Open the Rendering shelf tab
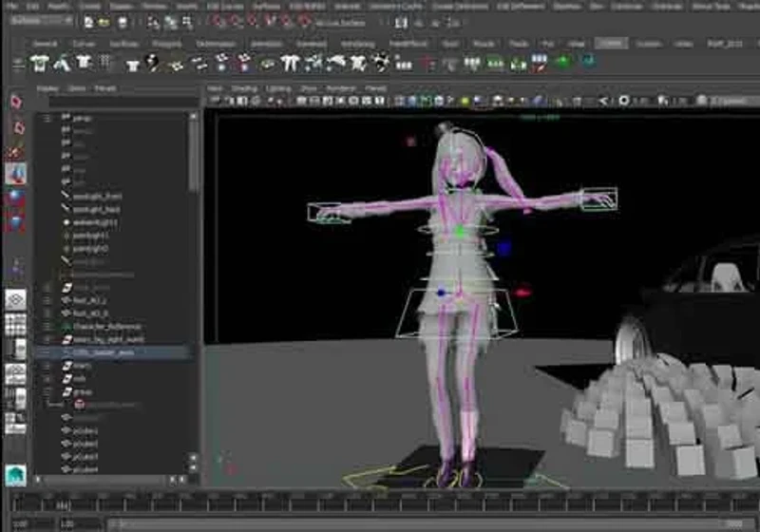The width and height of the screenshot is (760, 532). pos(358,44)
